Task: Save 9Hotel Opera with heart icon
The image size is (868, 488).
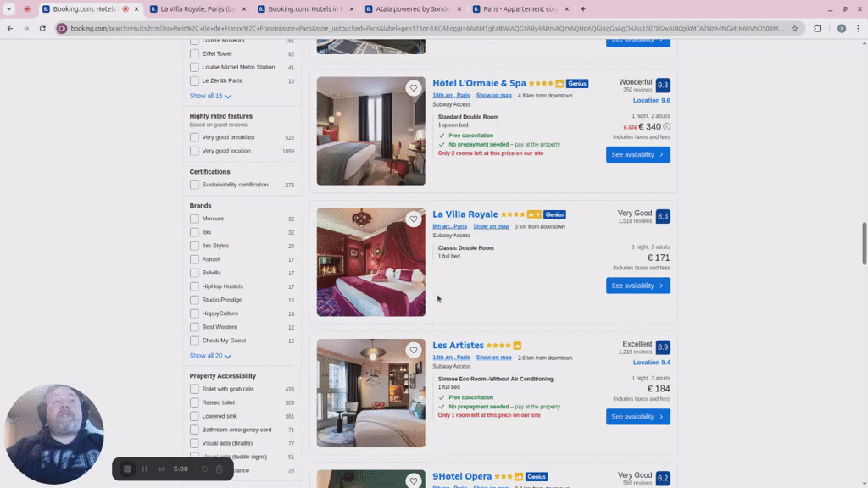Action: pyautogui.click(x=414, y=481)
